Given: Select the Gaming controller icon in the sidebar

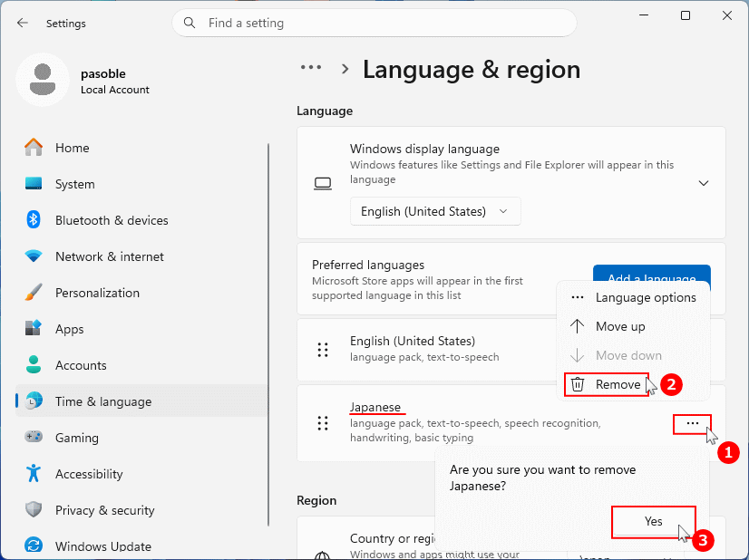Looking at the screenshot, I should tap(34, 438).
